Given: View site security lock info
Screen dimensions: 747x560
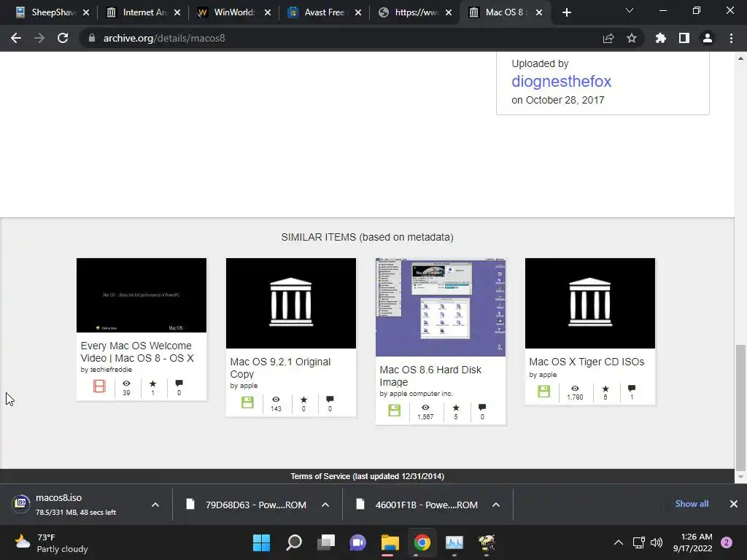Looking at the screenshot, I should [x=92, y=38].
